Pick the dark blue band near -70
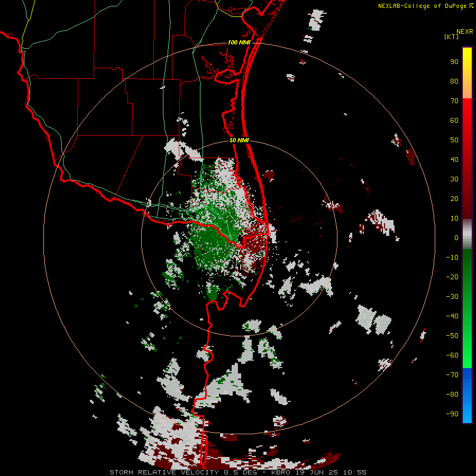Image resolution: width=476 pixels, height=476 pixels. coord(467,374)
